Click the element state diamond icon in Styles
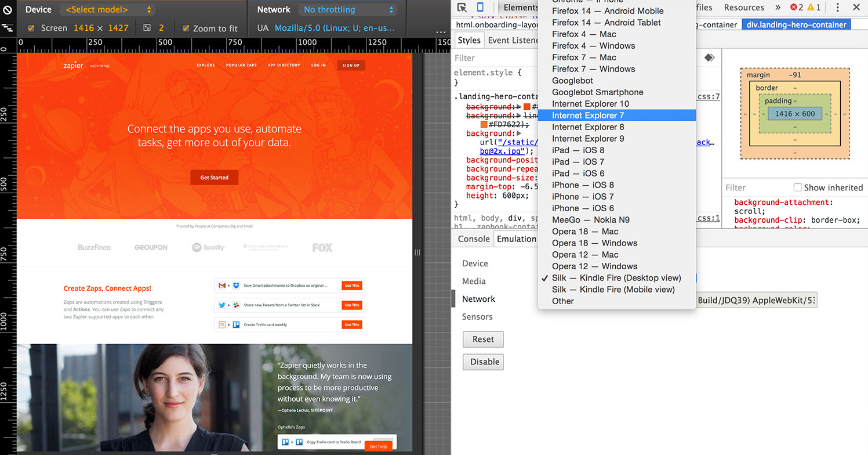The height and width of the screenshot is (455, 868). [x=710, y=57]
